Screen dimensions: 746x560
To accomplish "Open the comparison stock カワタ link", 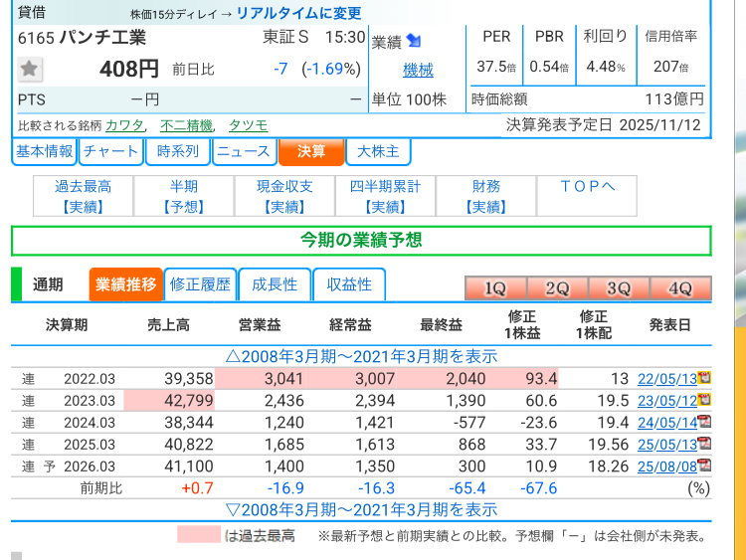I will 124,125.
